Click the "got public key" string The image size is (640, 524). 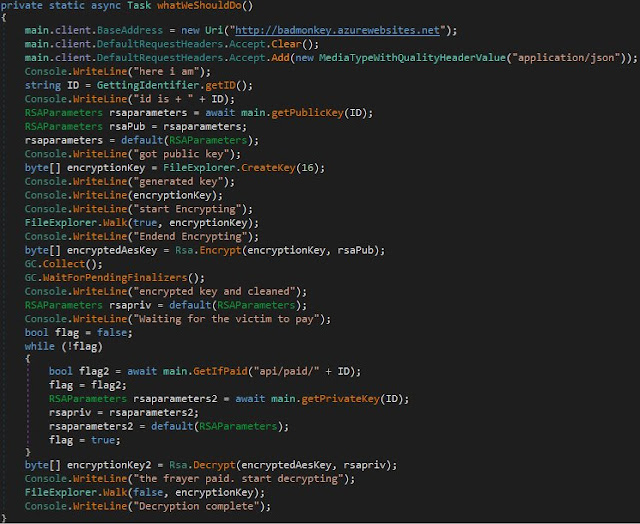182,154
